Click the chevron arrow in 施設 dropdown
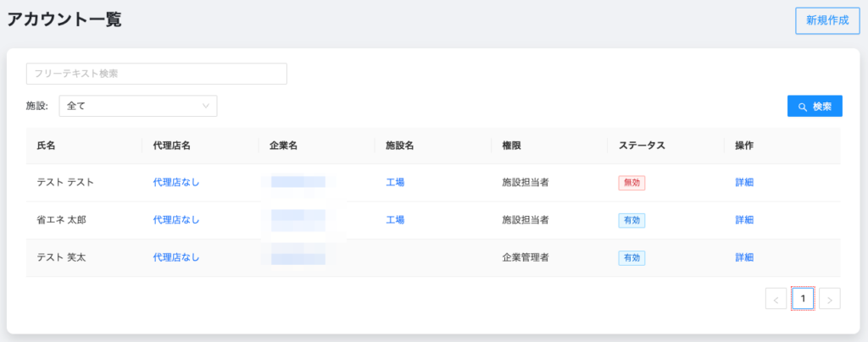 206,106
